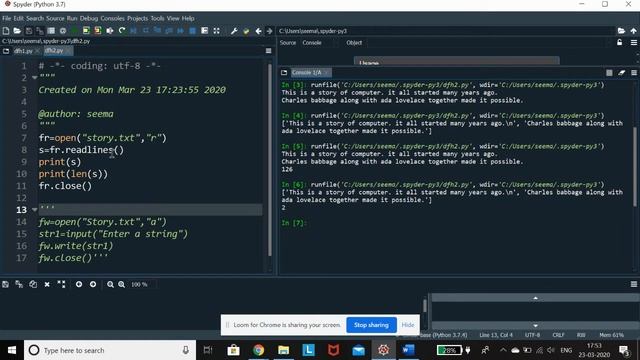The height and width of the screenshot is (360, 640).
Task: Toggle the Help pane lock icon
Action: coord(620,42)
